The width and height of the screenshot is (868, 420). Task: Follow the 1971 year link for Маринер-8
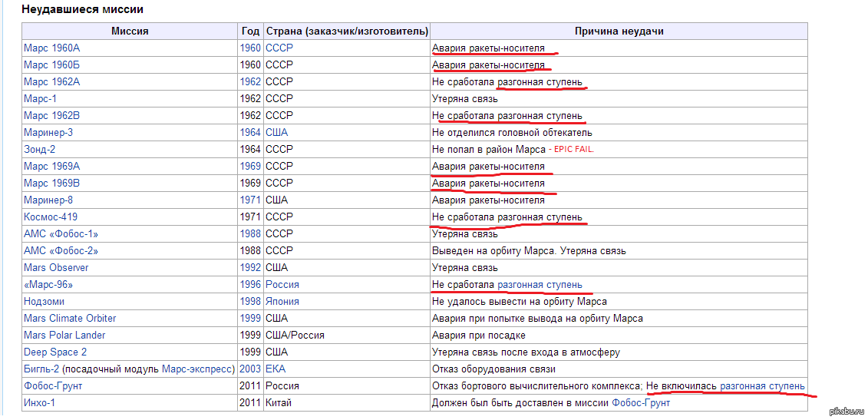[250, 200]
